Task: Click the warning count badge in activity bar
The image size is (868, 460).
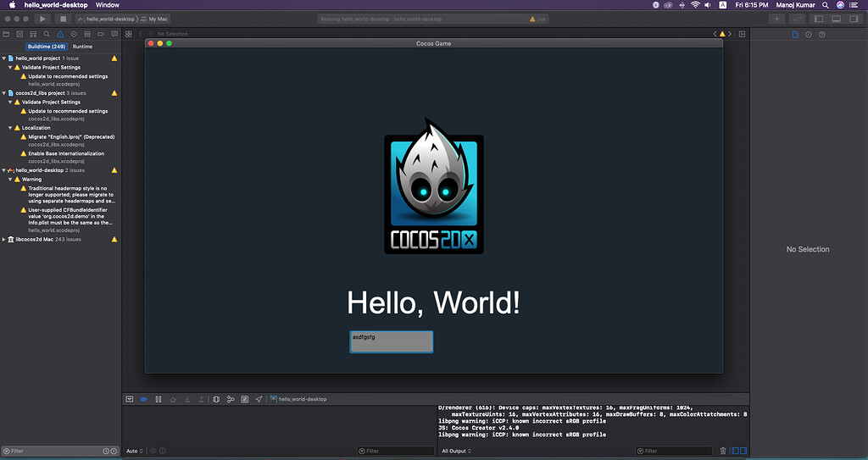Action: 537,19
